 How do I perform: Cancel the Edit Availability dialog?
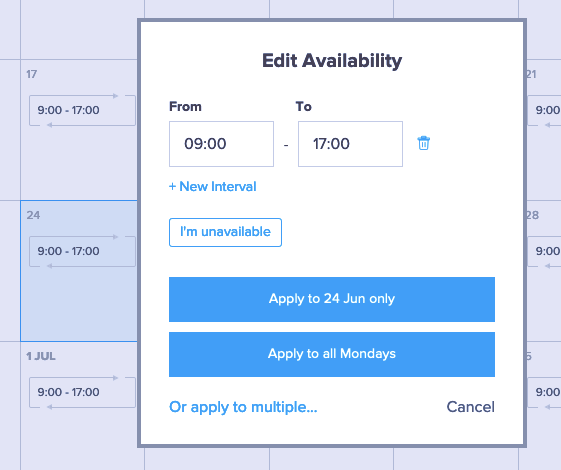tap(470, 407)
